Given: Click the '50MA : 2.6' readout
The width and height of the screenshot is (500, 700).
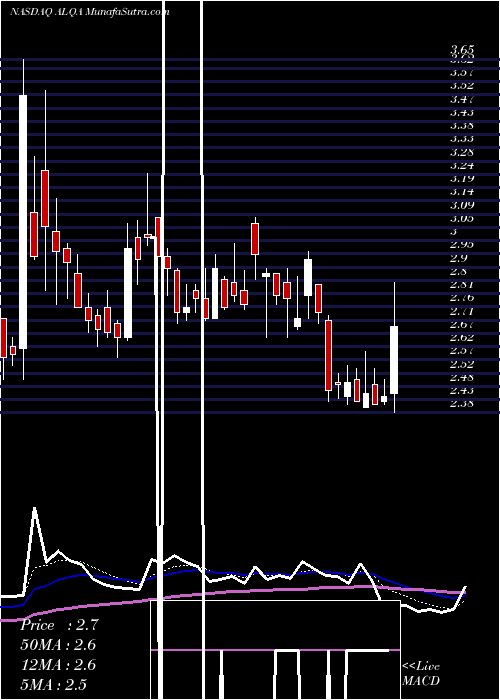Looking at the screenshot, I should click(59, 645).
